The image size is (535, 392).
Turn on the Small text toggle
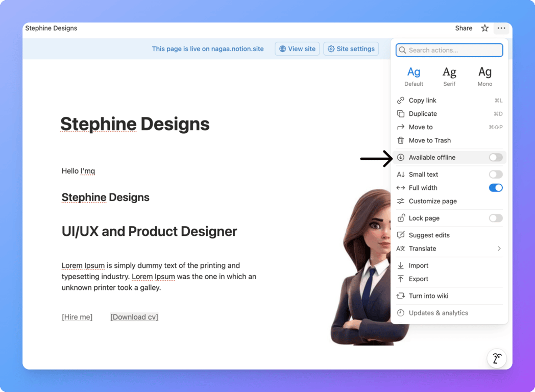pyautogui.click(x=495, y=175)
